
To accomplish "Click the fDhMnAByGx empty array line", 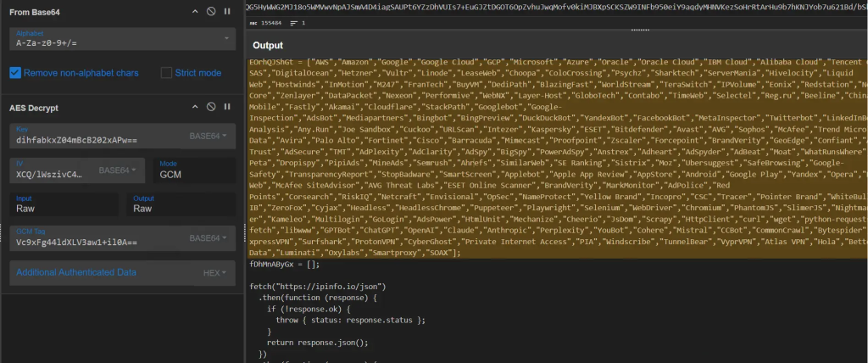I will tap(285, 265).
